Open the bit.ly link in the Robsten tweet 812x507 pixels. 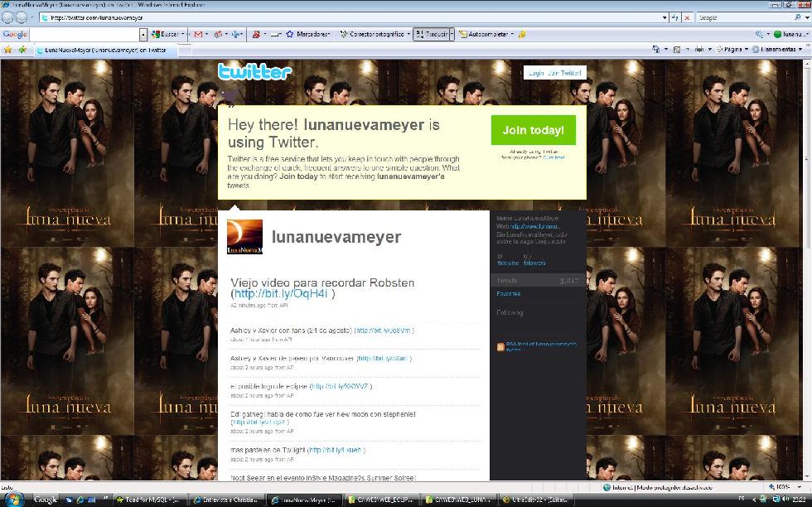[x=281, y=293]
